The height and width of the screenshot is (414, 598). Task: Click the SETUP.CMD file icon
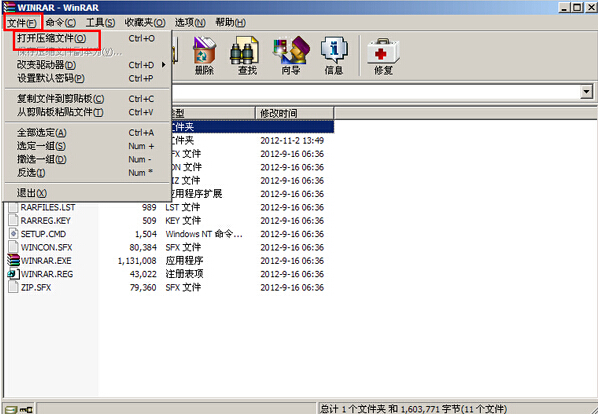[x=13, y=234]
